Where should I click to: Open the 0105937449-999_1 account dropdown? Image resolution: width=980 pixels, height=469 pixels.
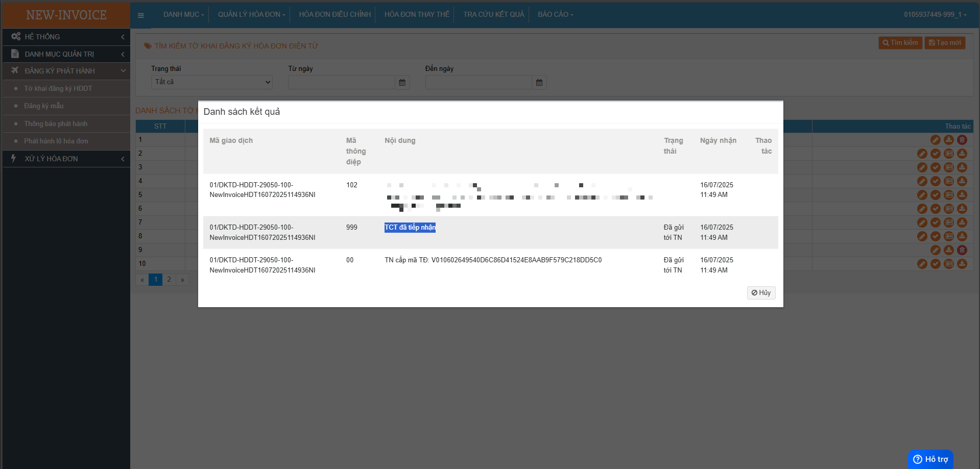pyautogui.click(x=935, y=14)
